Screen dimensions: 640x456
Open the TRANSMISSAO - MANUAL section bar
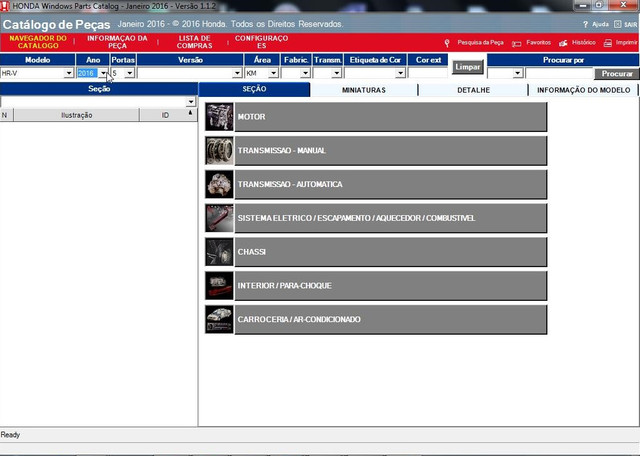tap(391, 151)
